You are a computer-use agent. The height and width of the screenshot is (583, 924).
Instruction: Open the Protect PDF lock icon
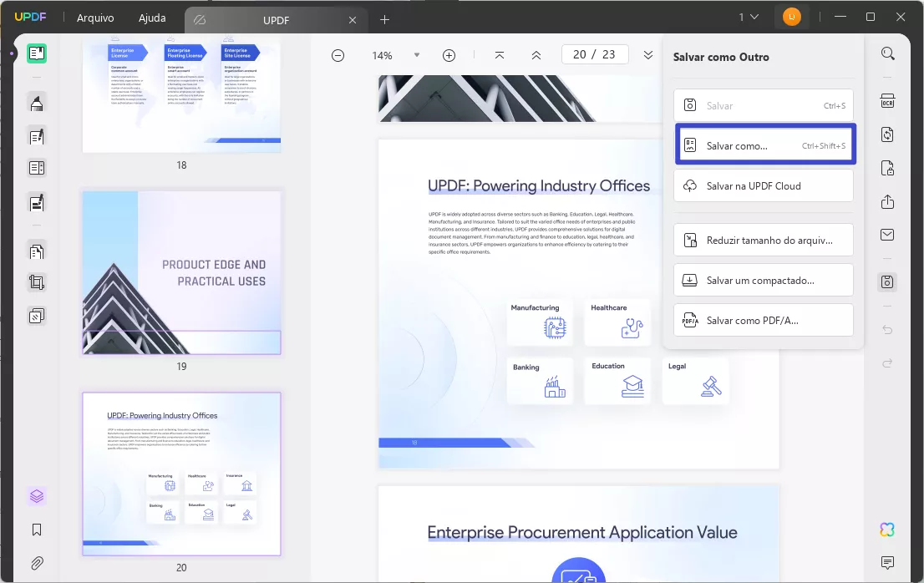coord(887,169)
